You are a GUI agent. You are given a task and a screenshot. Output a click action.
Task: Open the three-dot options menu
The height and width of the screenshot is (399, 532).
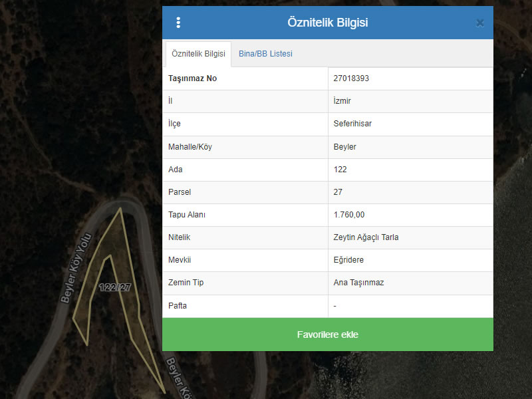(178, 23)
